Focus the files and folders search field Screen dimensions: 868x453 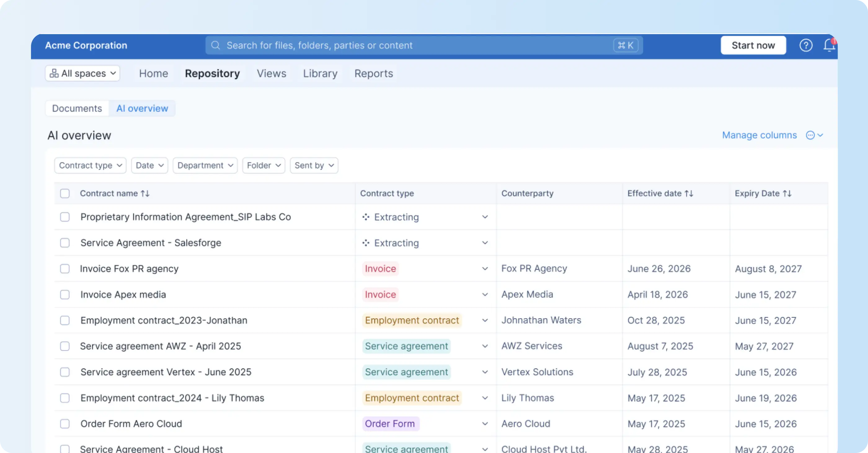coord(424,45)
